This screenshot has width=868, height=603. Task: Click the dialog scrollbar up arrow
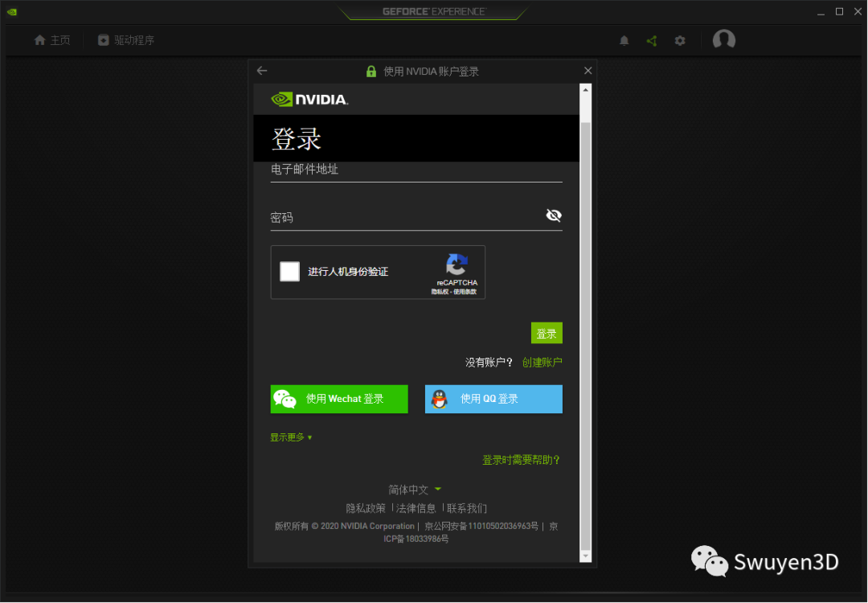coord(585,90)
